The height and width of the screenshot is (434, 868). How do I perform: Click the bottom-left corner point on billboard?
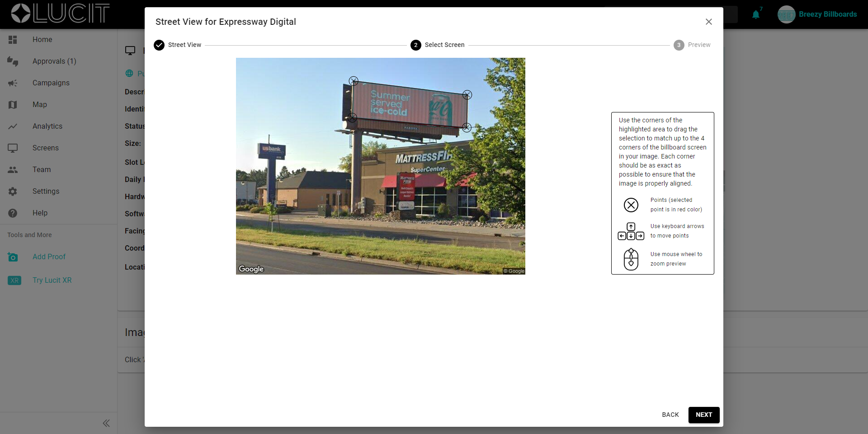tap(352, 118)
